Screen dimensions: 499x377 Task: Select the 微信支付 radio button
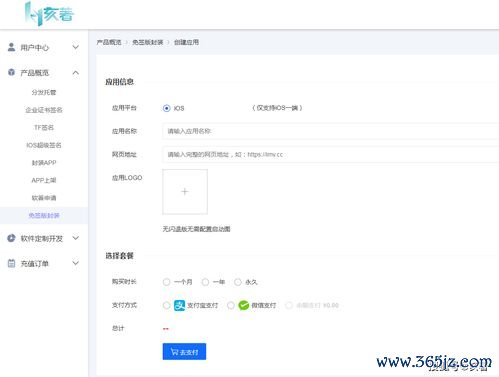click(x=230, y=305)
